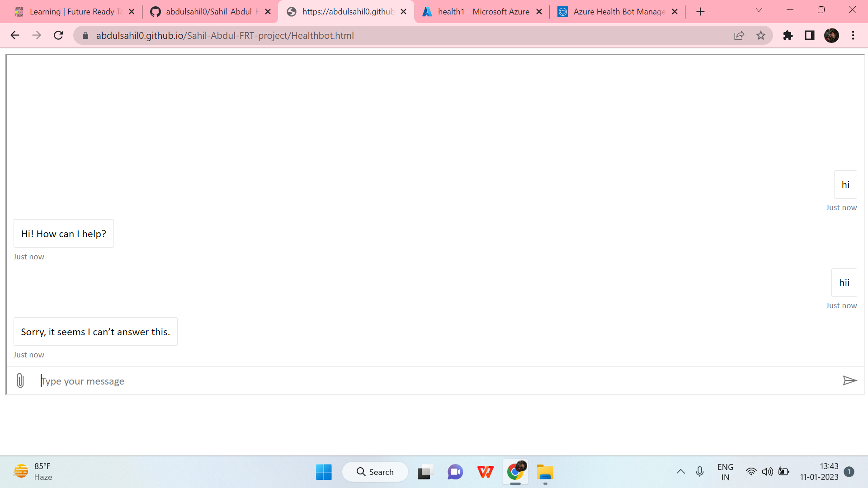The width and height of the screenshot is (868, 488).
Task: Toggle Wi-Fi via the system tray icon
Action: pos(751,472)
